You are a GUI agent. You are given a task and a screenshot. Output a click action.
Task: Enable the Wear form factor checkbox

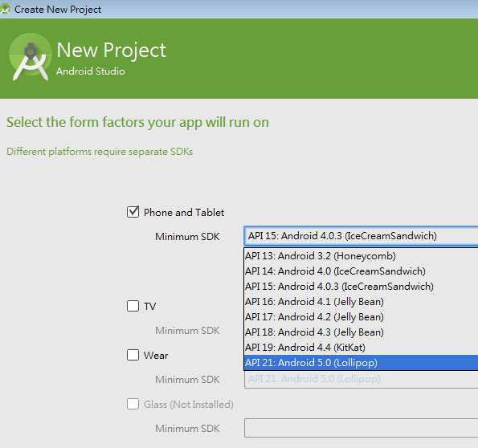133,355
